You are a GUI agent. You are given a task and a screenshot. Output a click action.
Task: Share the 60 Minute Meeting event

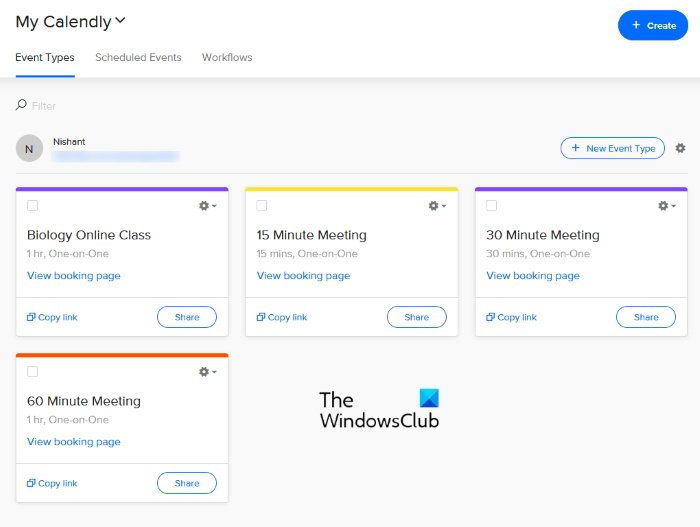pos(187,483)
